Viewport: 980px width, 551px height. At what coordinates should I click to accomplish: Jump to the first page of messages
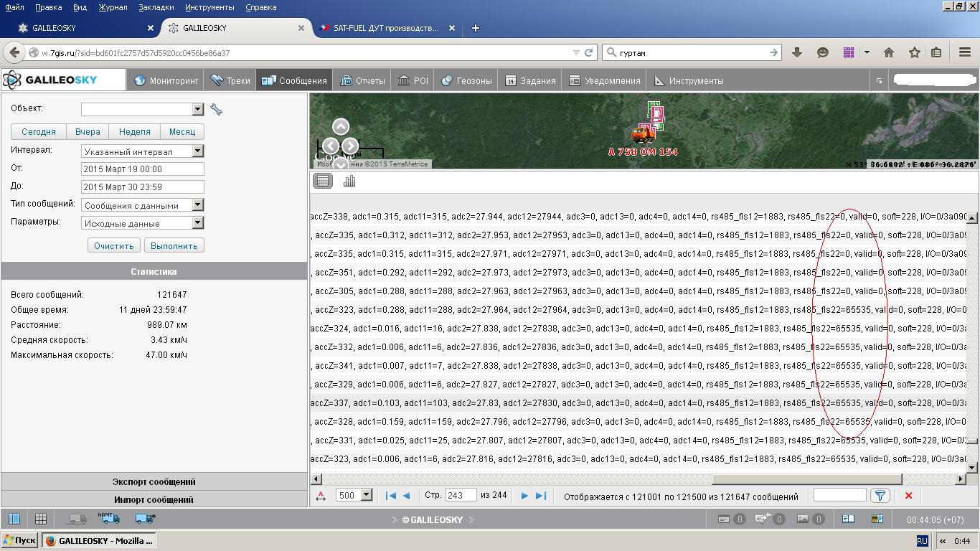[x=391, y=496]
